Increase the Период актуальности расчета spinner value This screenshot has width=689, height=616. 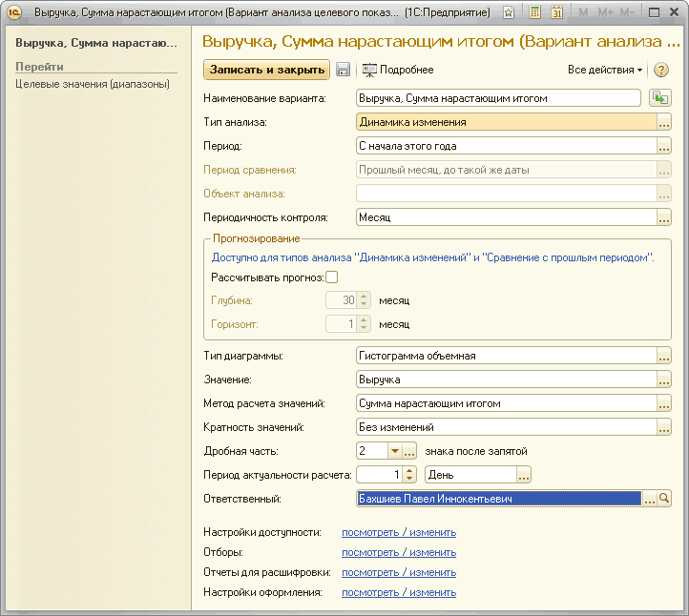(410, 470)
